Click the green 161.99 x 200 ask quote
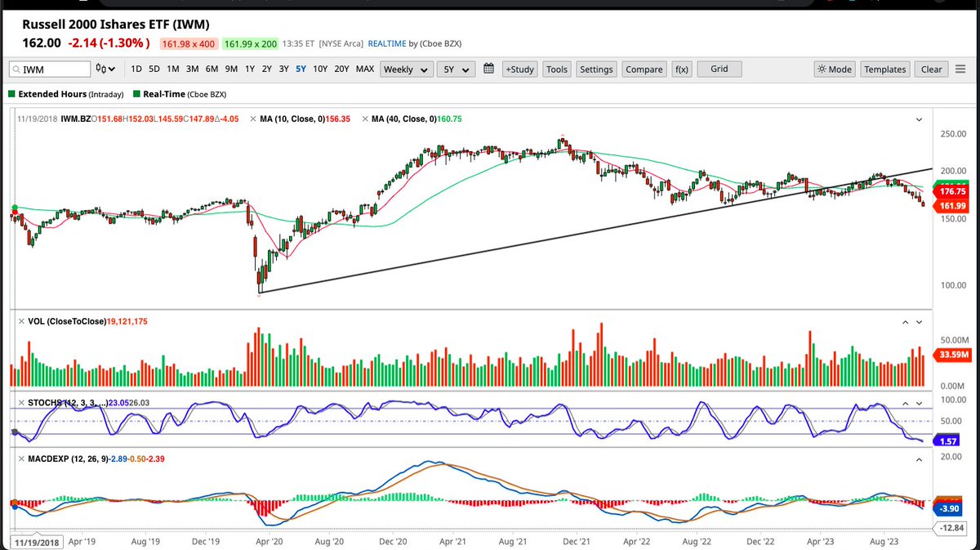 click(x=250, y=43)
